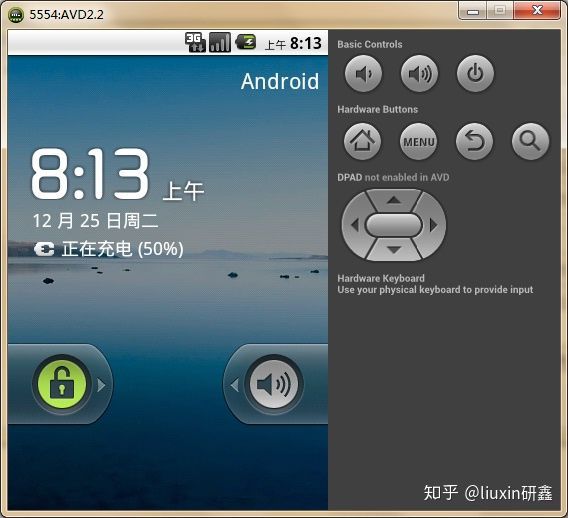Viewport: 568px width, 518px height.
Task: Click the DPAD right arrow
Action: point(434,225)
